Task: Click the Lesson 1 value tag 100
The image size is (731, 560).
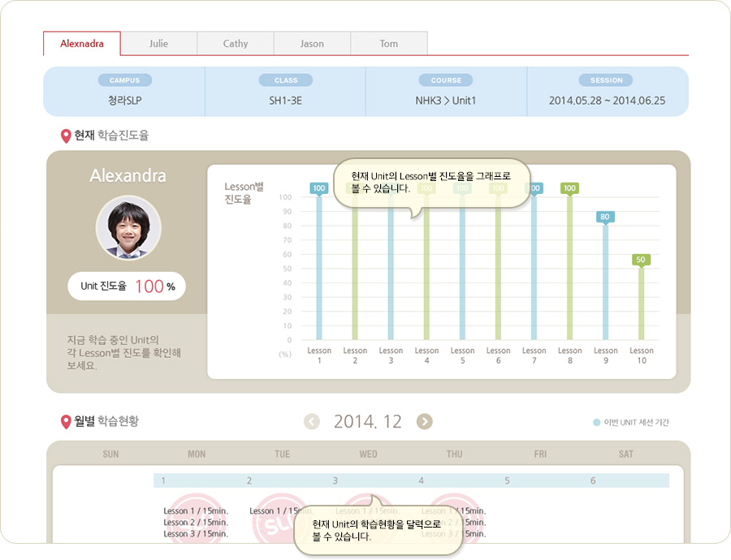Action: coord(319,188)
